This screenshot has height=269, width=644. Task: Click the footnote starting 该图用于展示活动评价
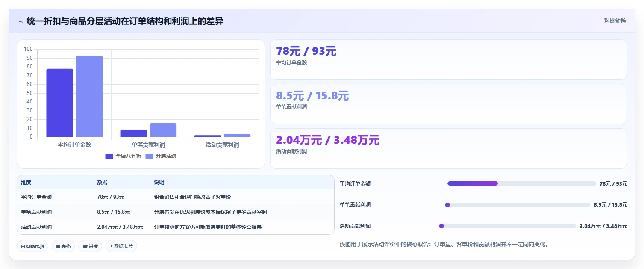click(444, 245)
